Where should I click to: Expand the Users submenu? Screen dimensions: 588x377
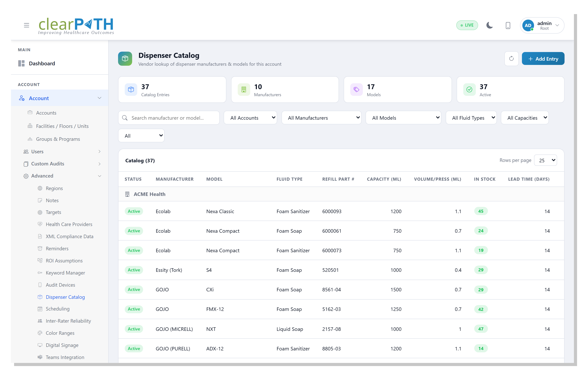pyautogui.click(x=99, y=151)
